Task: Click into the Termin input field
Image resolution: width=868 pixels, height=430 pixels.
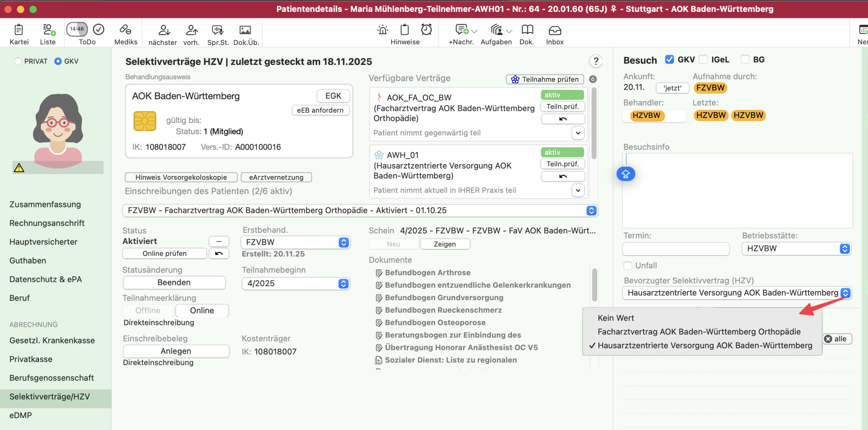Action: point(676,249)
